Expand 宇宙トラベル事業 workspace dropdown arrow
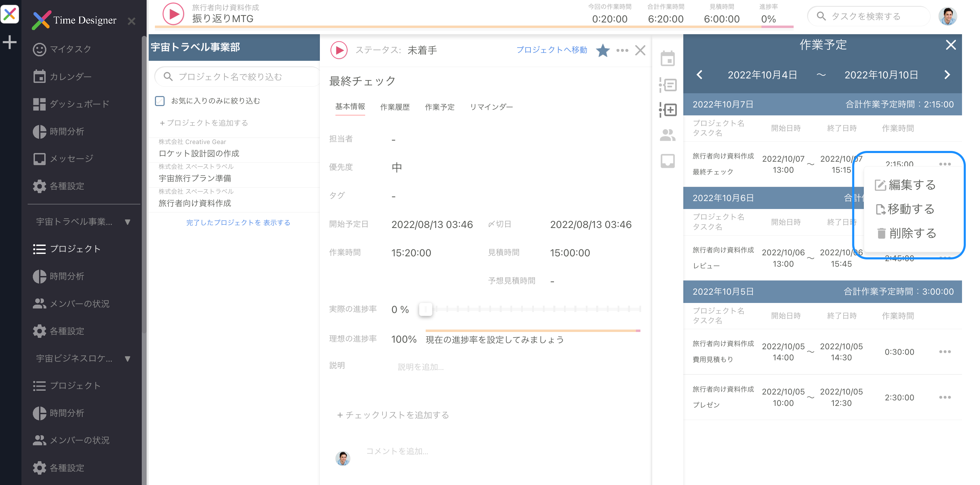 point(128,222)
